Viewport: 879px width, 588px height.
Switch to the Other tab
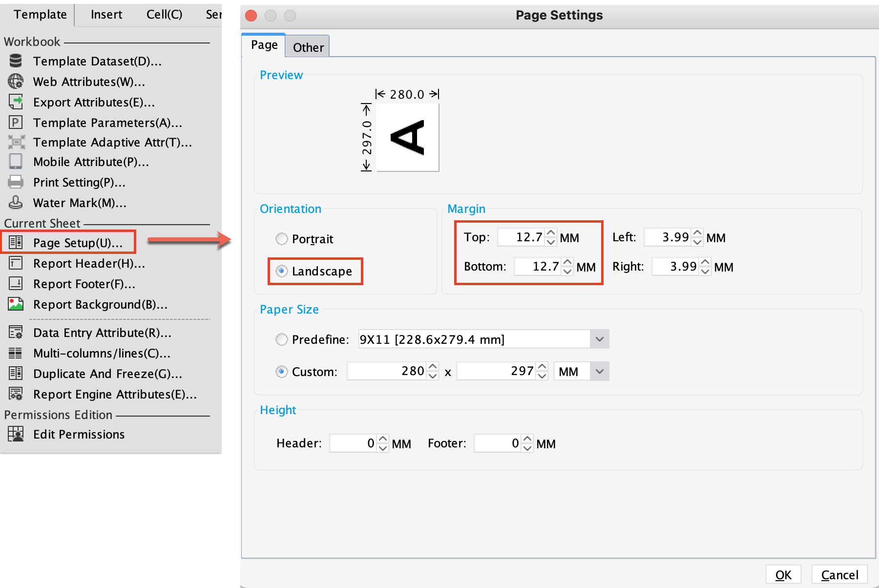(308, 47)
